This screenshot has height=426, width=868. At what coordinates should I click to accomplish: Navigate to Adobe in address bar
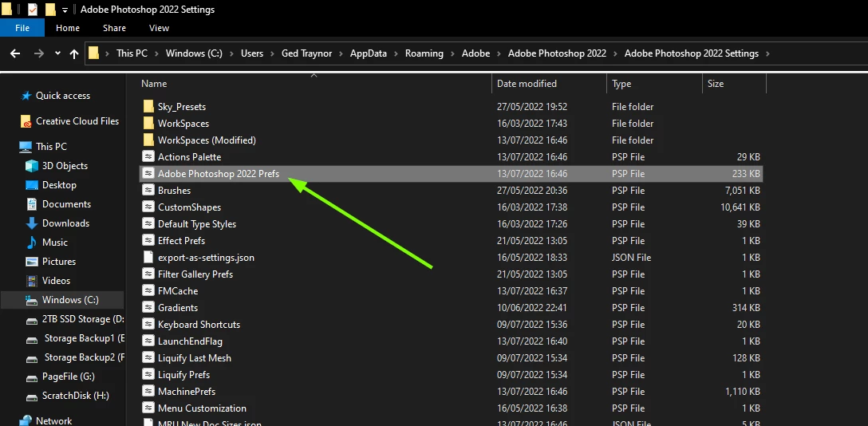[x=476, y=53]
